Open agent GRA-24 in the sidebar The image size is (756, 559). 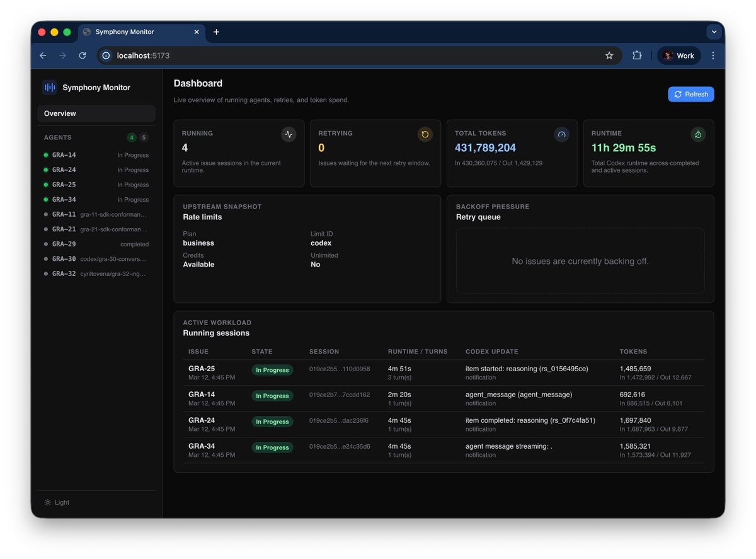pos(96,170)
